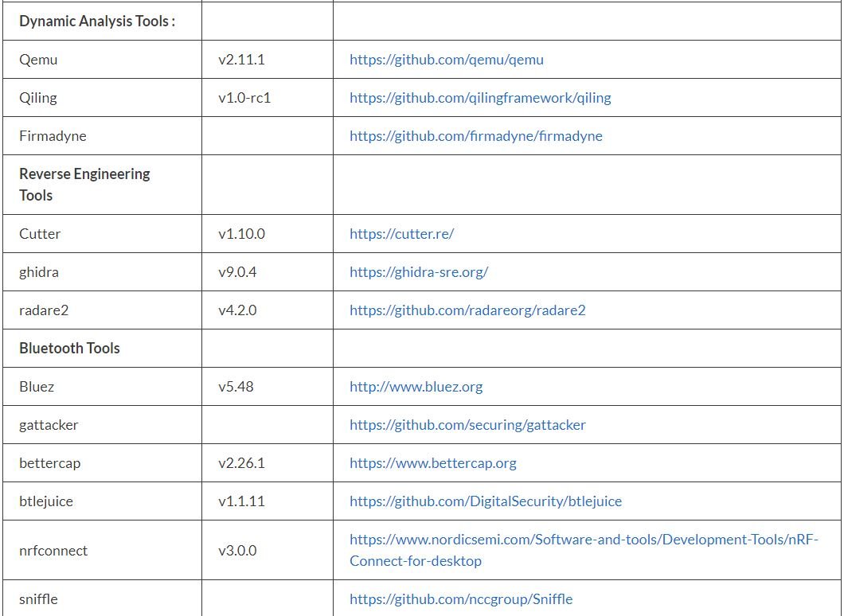The height and width of the screenshot is (616, 844).
Task: Click Qiling version 'v1.0-rc1'
Action: pyautogui.click(x=244, y=97)
